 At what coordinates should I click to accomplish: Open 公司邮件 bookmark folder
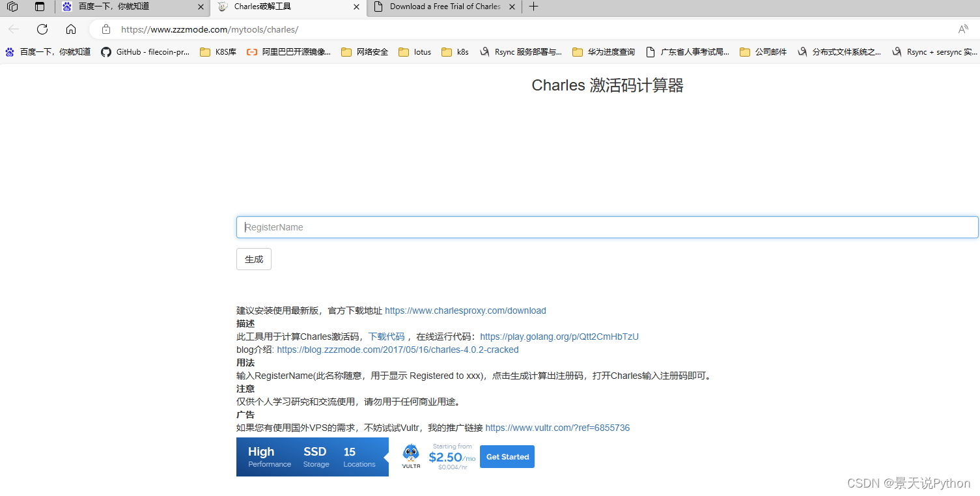[x=763, y=52]
